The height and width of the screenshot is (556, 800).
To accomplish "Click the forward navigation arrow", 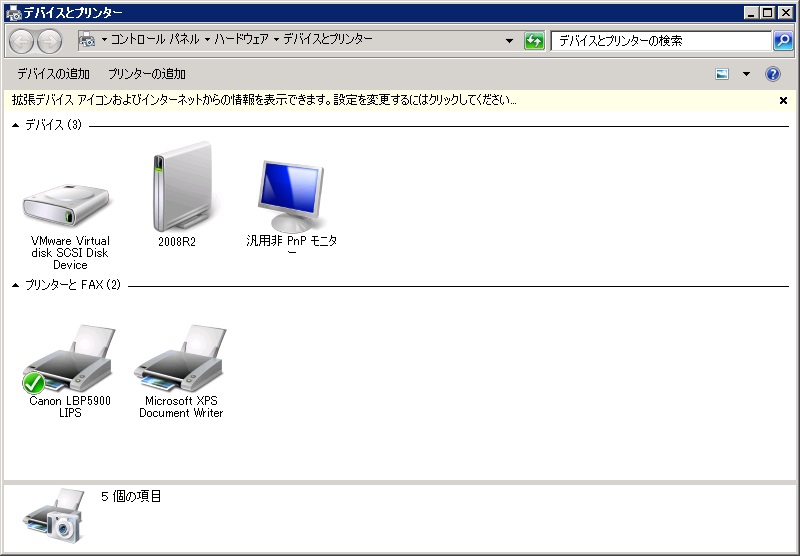I will coord(49,41).
